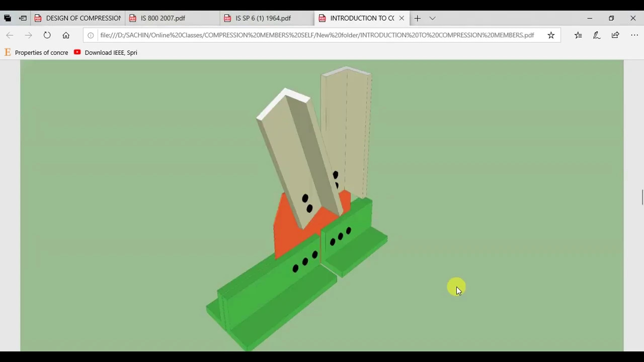Close the browser window
The height and width of the screenshot is (362, 644).
pos(633,18)
